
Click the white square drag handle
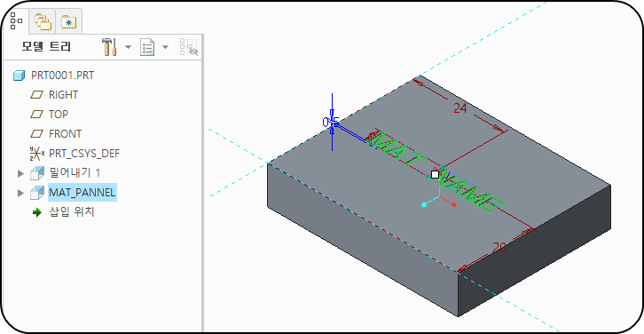(x=435, y=174)
